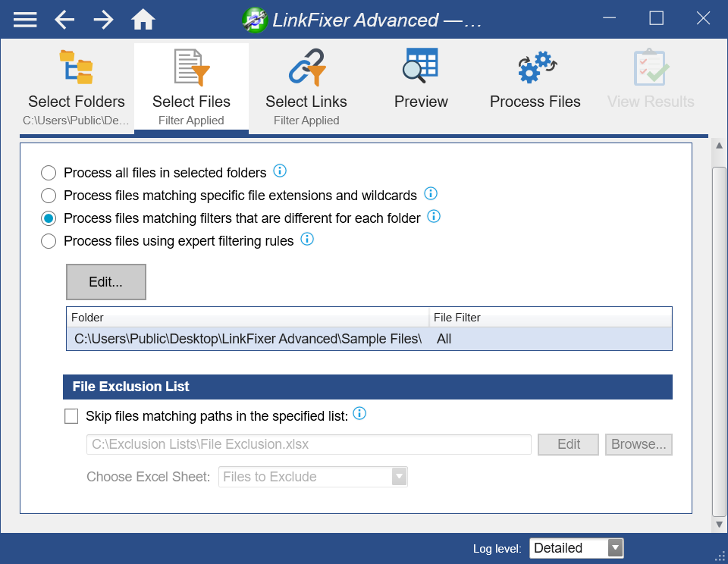This screenshot has height=564, width=728.
Task: Open the Preview step
Action: point(421,79)
